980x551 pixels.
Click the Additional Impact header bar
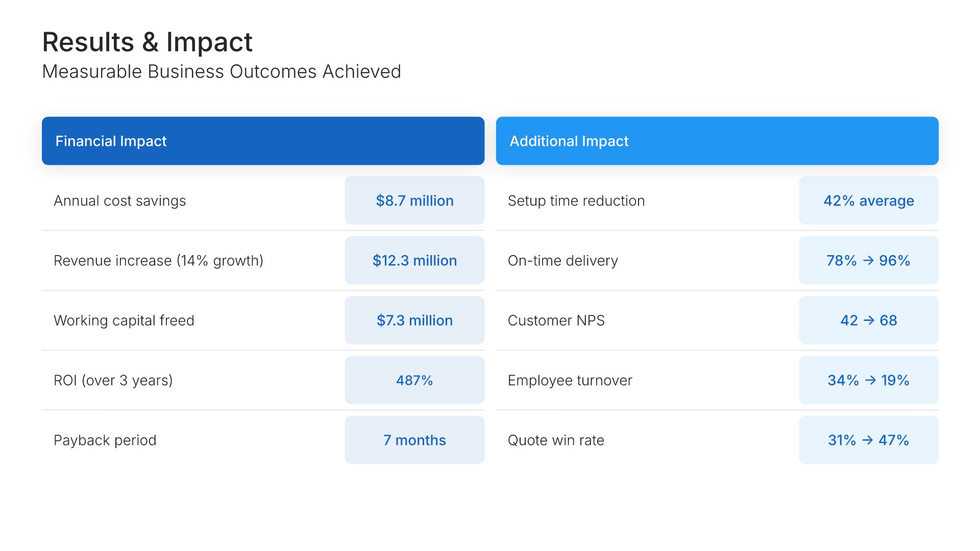click(717, 141)
